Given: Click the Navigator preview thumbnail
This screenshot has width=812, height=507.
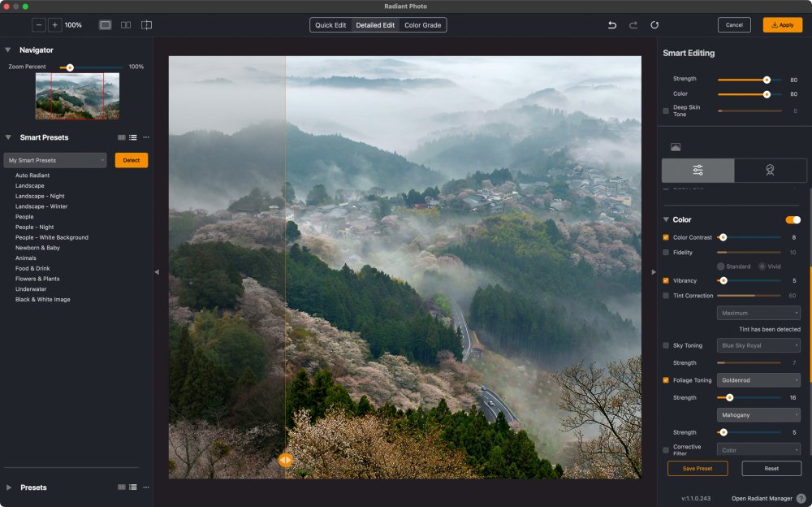Looking at the screenshot, I should pyautogui.click(x=77, y=96).
